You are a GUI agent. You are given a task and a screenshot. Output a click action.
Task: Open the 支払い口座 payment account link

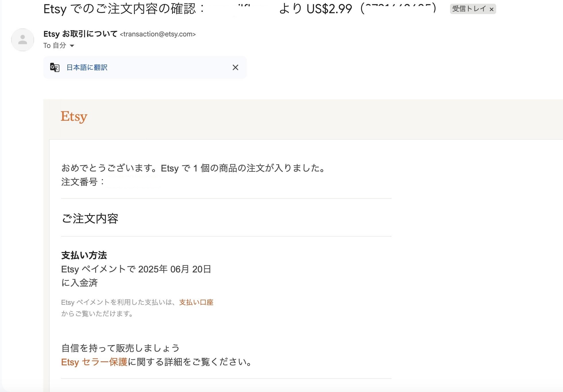[196, 302]
